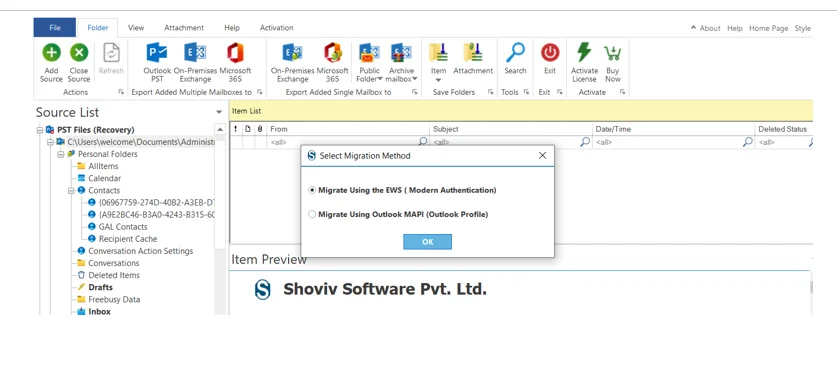This screenshot has width=837, height=377.
Task: Click the Date/Time column search magnifier
Action: (x=748, y=142)
